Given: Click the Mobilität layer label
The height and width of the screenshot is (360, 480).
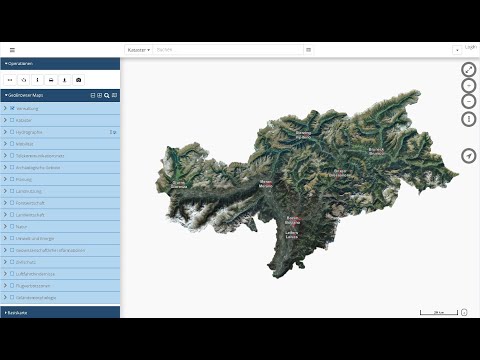Looking at the screenshot, I should 25,144.
